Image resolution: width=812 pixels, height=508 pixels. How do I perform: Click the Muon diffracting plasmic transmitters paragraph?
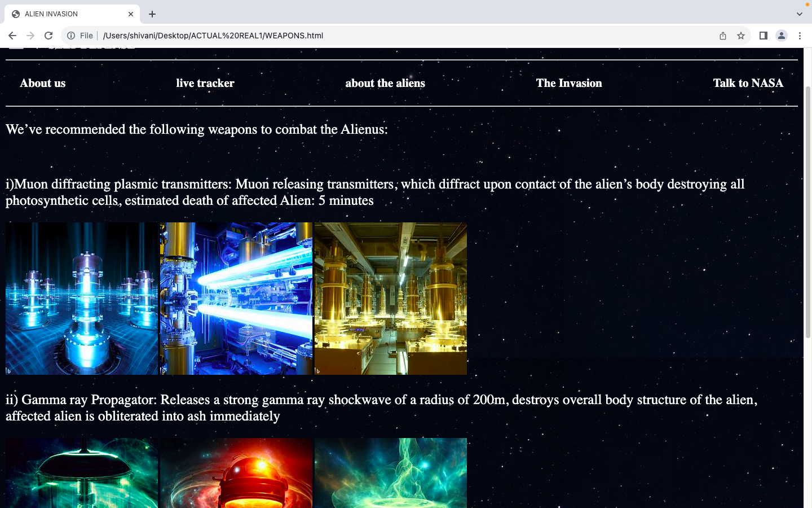click(x=375, y=192)
